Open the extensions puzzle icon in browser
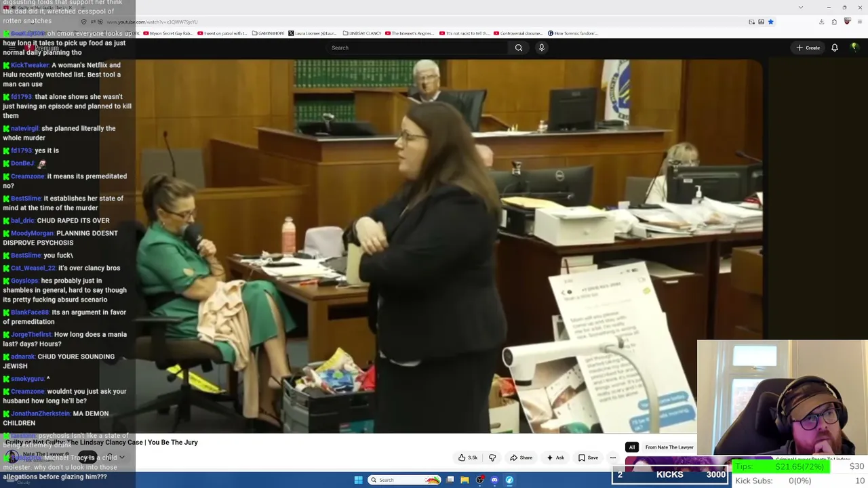The width and height of the screenshot is (868, 488). [x=834, y=22]
